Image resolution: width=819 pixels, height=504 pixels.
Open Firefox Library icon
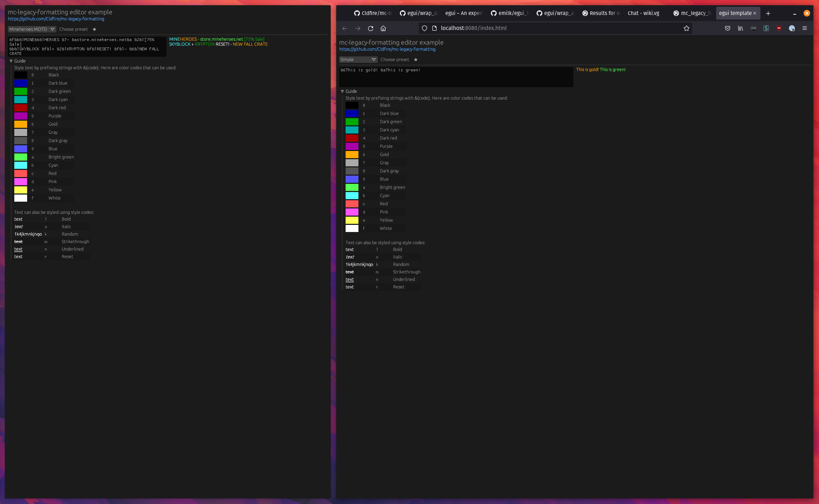(740, 28)
